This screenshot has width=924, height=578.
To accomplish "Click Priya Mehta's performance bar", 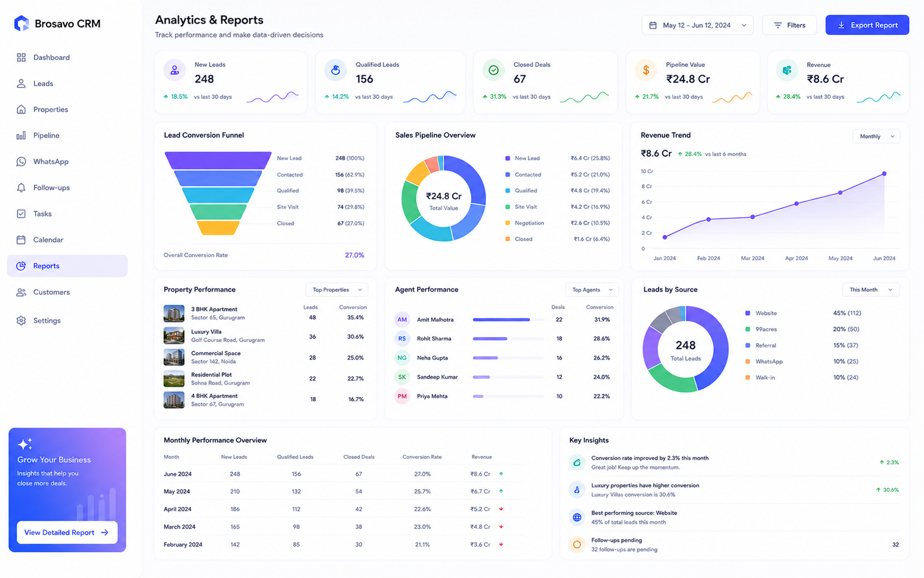I will click(x=508, y=396).
